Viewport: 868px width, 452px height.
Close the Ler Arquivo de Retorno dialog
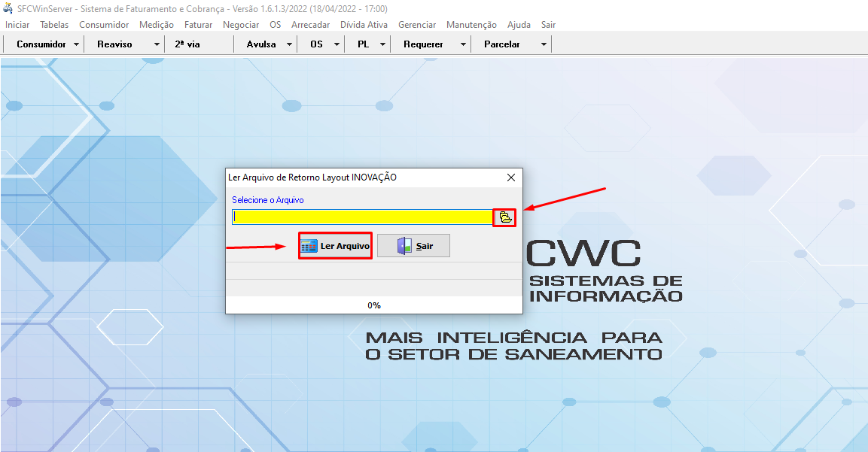click(511, 177)
